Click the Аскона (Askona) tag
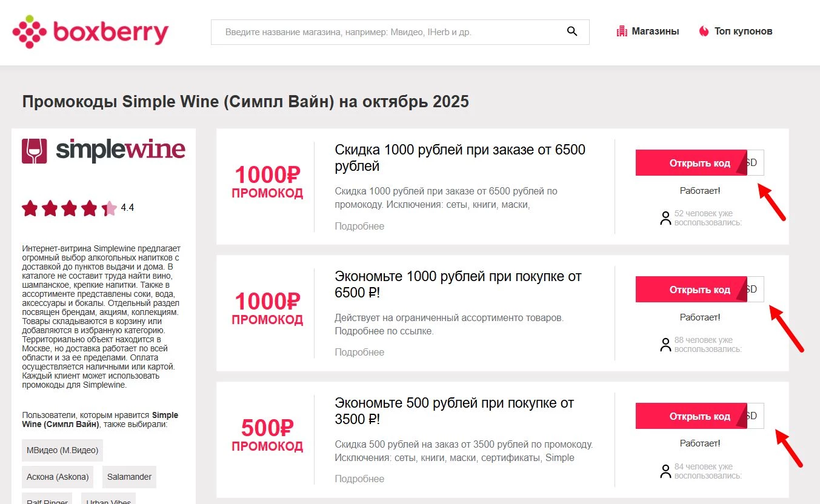 pyautogui.click(x=57, y=477)
